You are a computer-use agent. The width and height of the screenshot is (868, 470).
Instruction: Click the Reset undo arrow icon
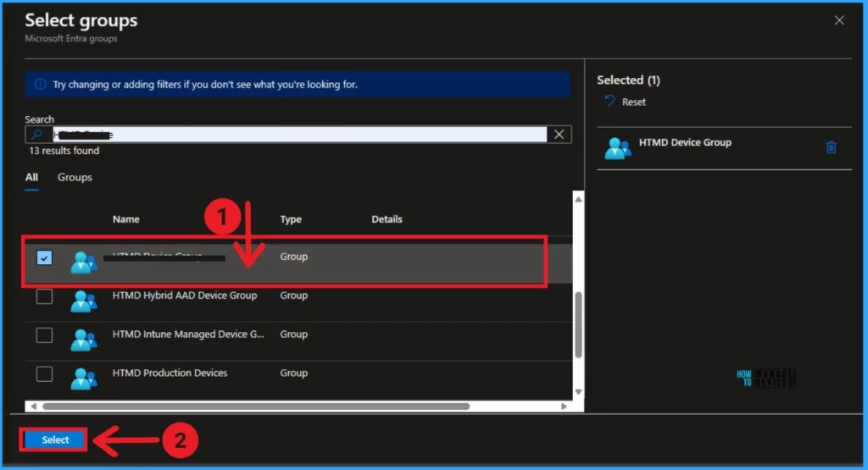pyautogui.click(x=609, y=101)
